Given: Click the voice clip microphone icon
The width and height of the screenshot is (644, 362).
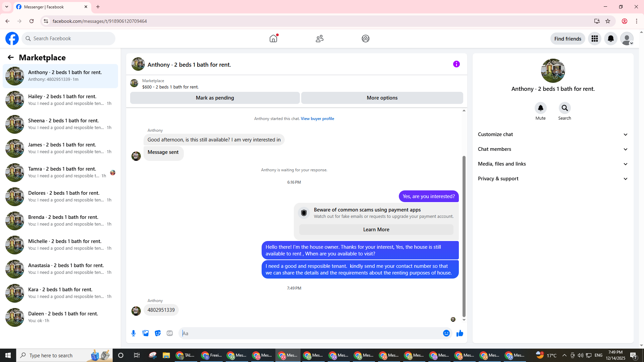Looking at the screenshot, I should [x=133, y=333].
